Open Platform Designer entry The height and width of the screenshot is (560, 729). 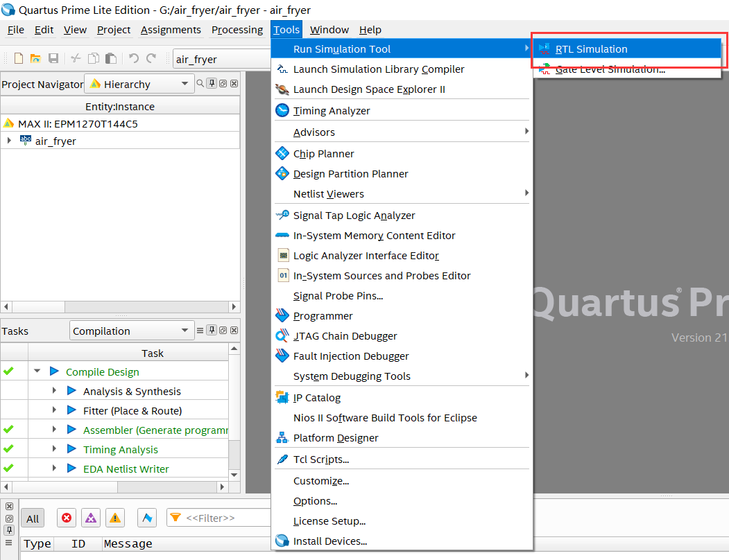(x=402, y=438)
